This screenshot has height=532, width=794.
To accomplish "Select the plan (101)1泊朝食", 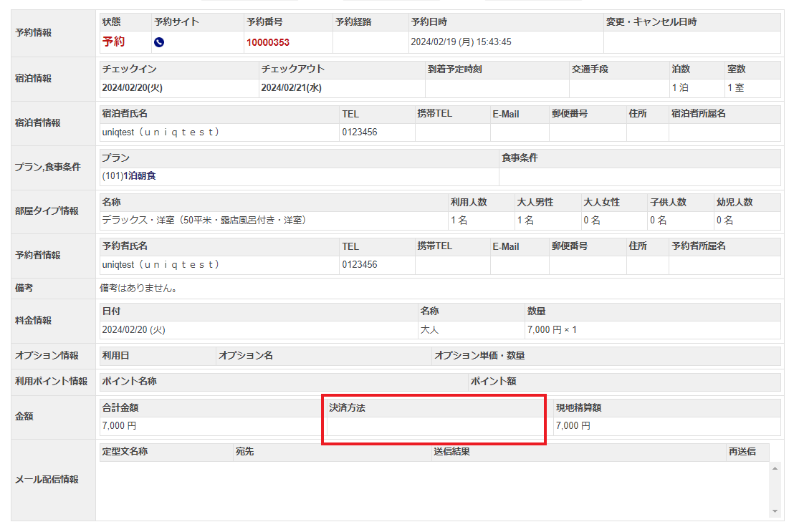I will click(129, 176).
